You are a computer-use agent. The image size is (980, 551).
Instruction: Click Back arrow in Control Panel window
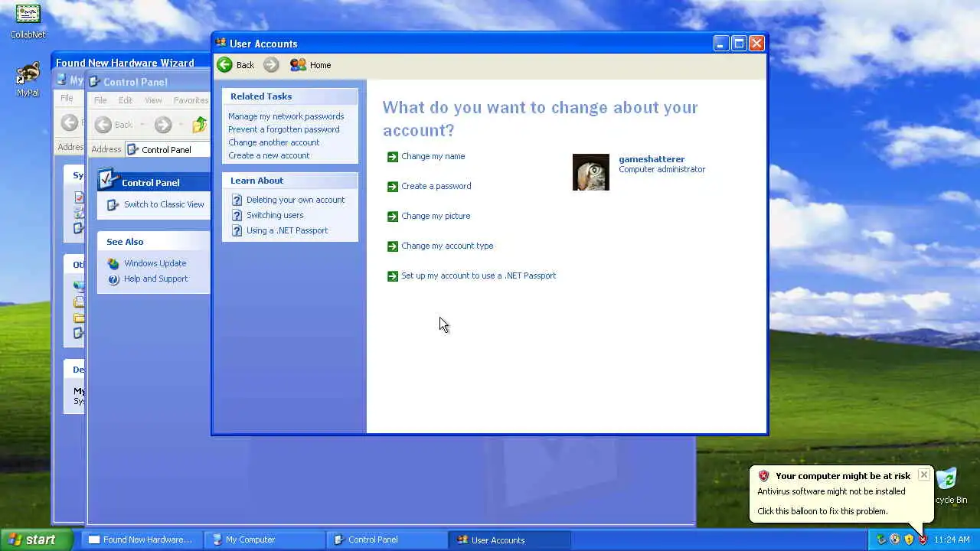[103, 125]
